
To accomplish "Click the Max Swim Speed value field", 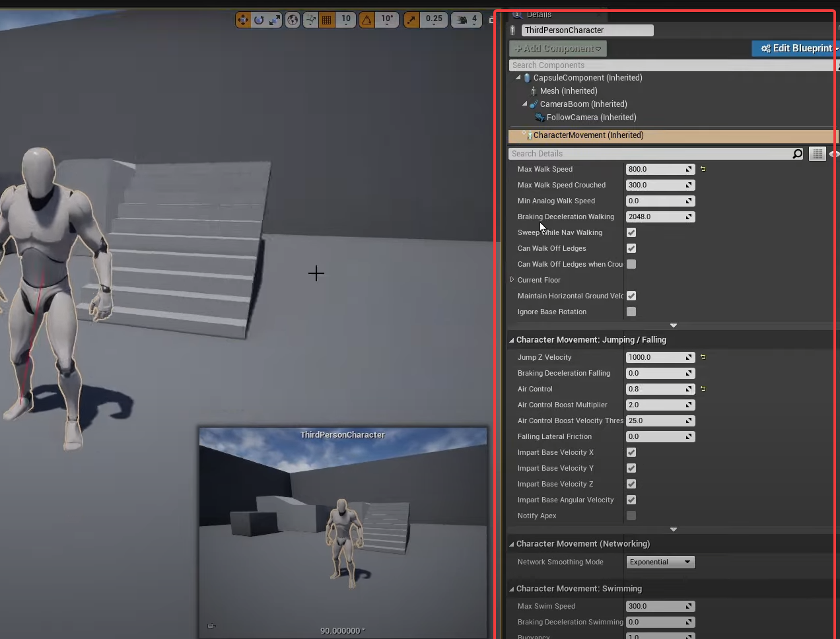I will (660, 606).
